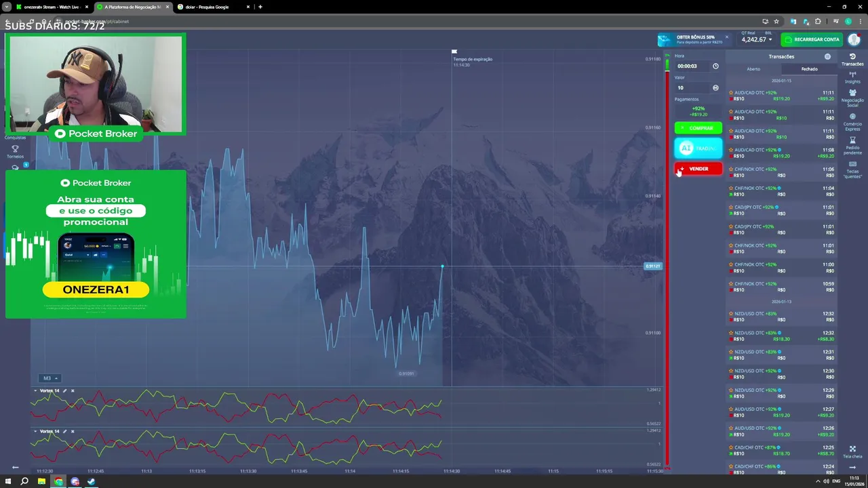
Task: Edit the upper Vortex 14 indicator
Action: tap(64, 390)
